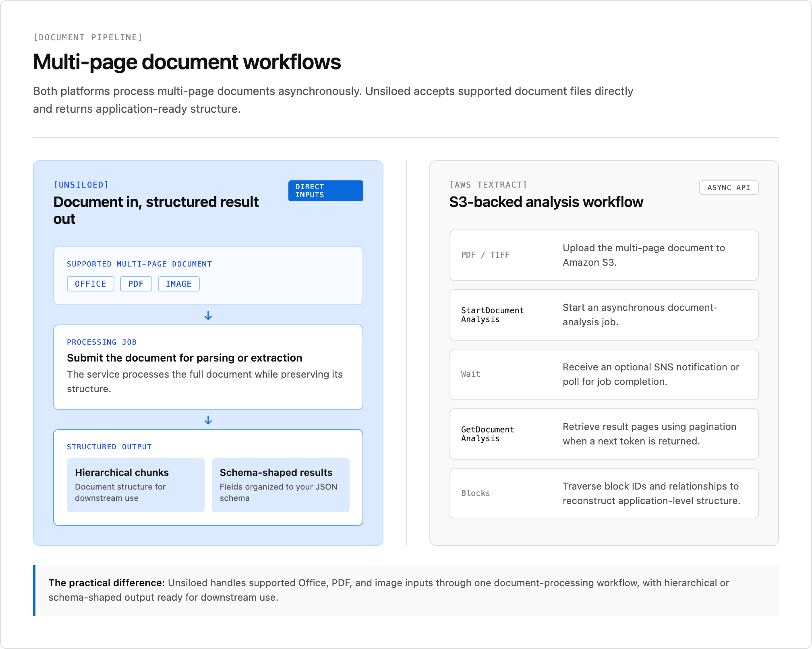The height and width of the screenshot is (649, 812).
Task: Click the PDF / TIFF row label
Action: [x=485, y=255]
